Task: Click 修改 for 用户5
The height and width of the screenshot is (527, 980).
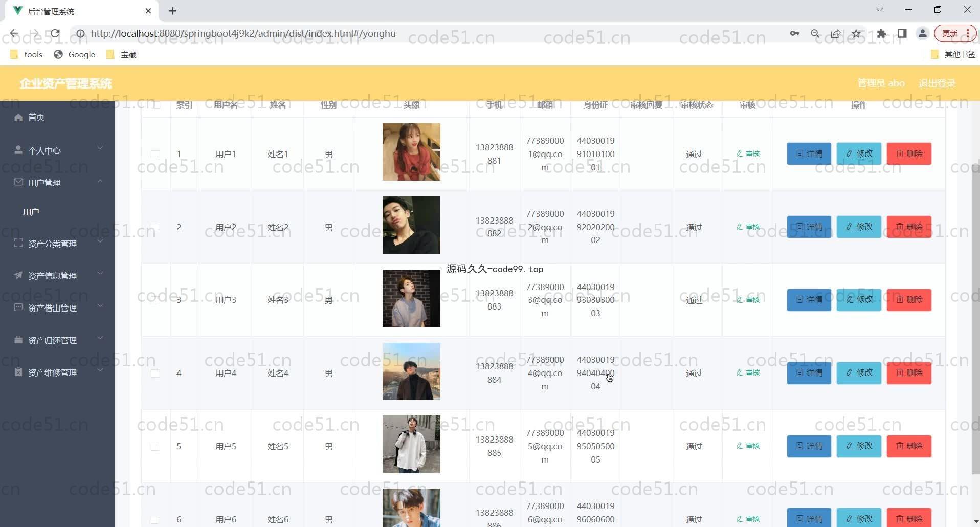Action: [859, 446]
